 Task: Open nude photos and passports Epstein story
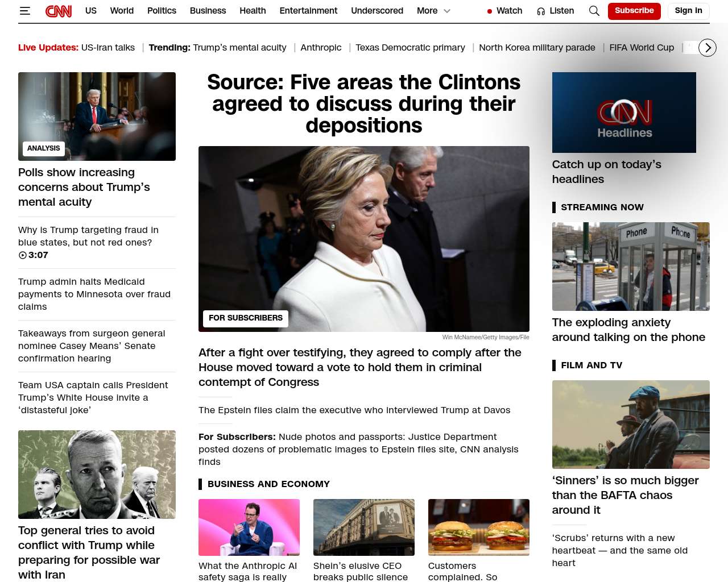pos(358,449)
